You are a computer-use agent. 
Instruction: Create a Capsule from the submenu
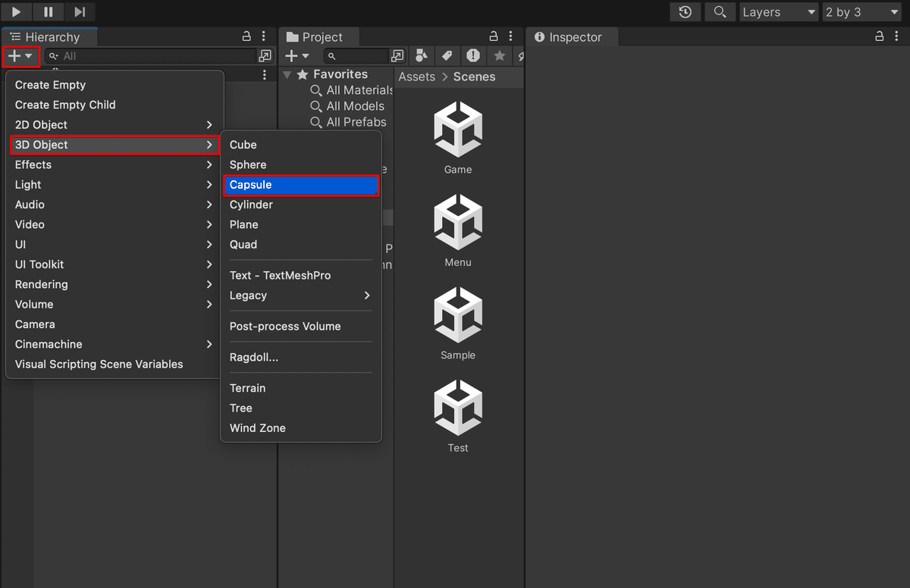(301, 185)
